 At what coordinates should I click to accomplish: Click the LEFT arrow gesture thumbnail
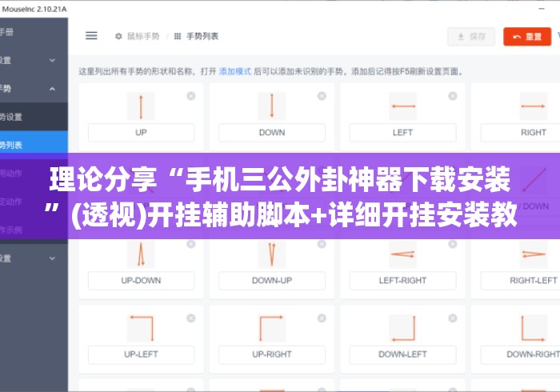[403, 106]
